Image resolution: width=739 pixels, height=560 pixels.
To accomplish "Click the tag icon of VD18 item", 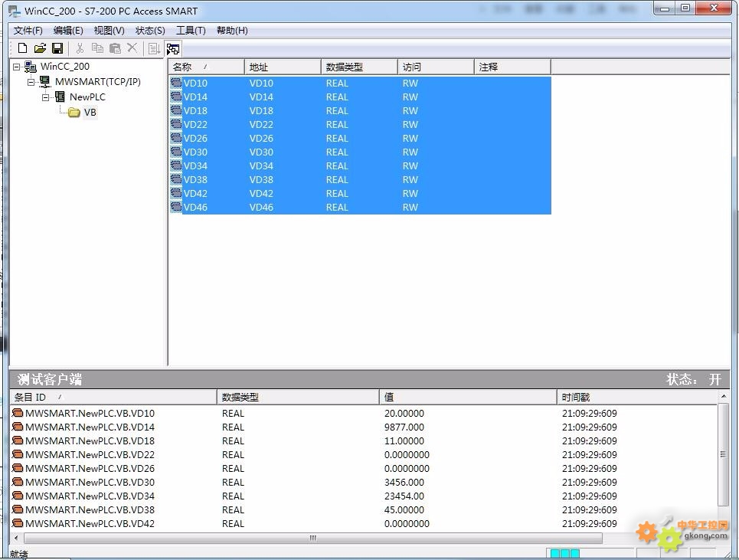I will coord(176,110).
